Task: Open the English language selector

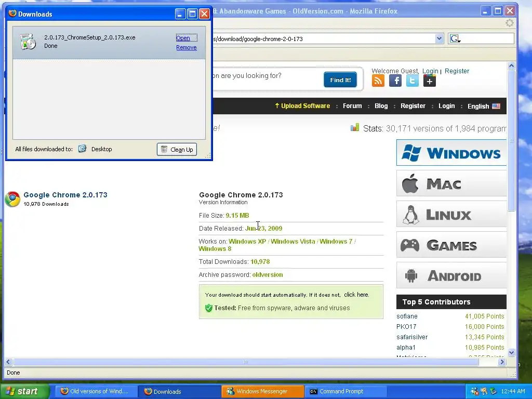Action: point(484,106)
